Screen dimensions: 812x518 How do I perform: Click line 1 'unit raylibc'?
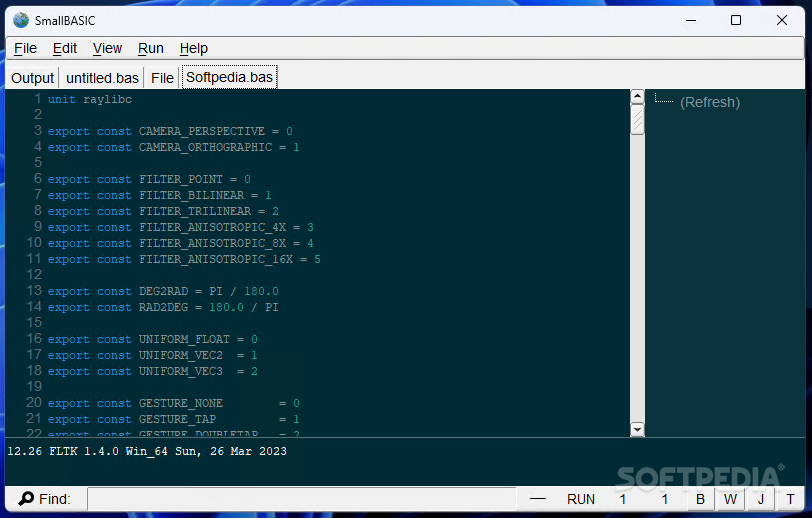pos(90,99)
